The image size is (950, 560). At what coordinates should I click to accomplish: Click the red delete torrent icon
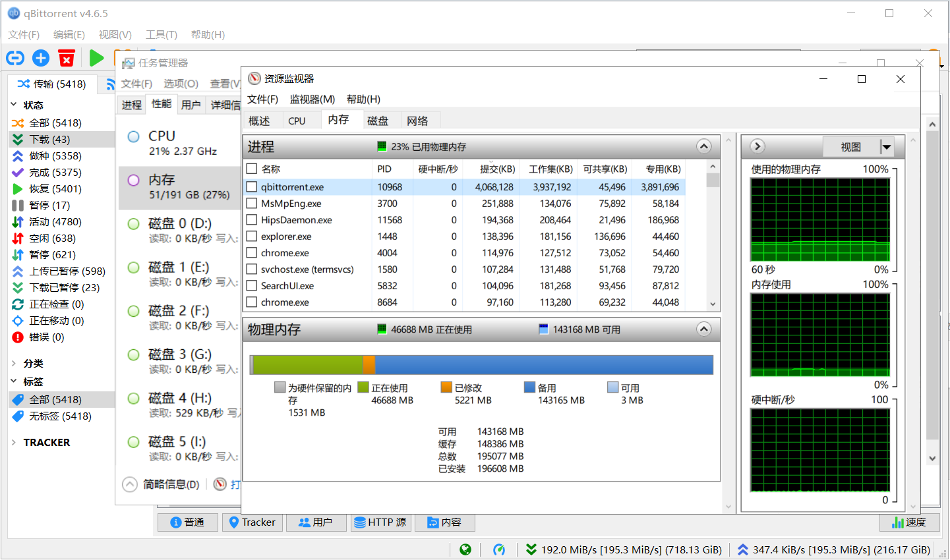67,58
